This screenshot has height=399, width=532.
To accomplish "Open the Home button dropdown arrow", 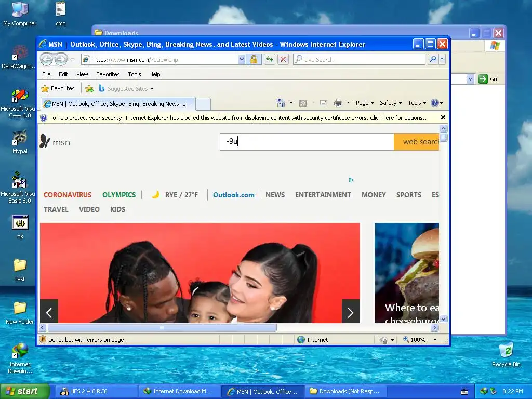I will pos(291,103).
